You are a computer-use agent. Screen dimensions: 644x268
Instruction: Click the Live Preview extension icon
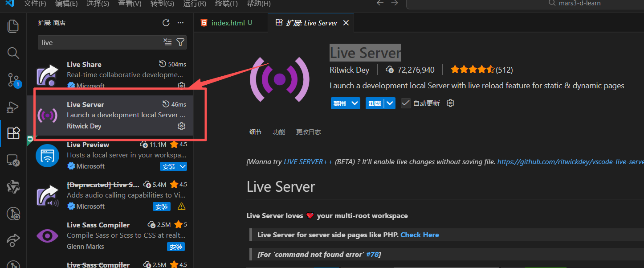47,156
